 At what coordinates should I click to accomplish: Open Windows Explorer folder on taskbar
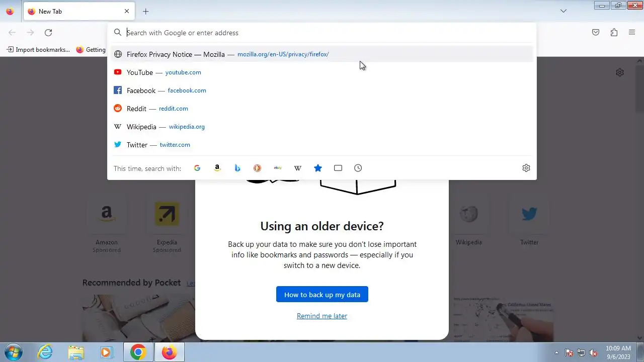coord(76,352)
